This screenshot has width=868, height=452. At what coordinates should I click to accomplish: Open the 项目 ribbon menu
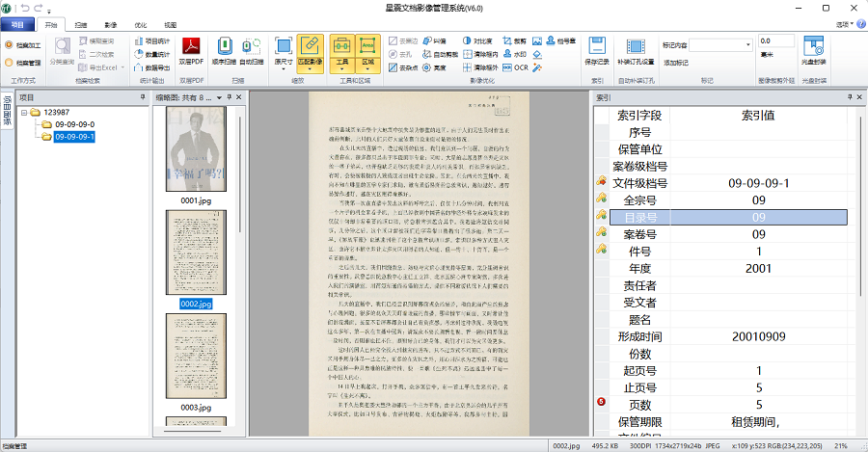pyautogui.click(x=17, y=24)
